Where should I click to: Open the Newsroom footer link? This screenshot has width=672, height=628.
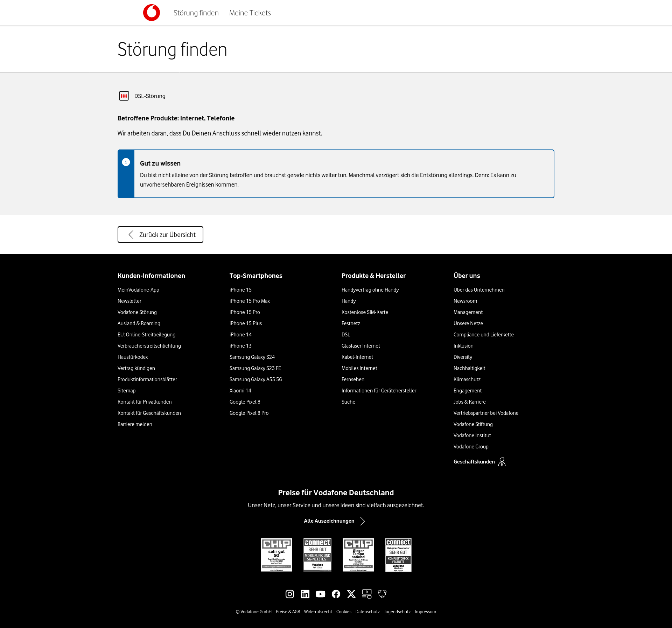tap(465, 301)
